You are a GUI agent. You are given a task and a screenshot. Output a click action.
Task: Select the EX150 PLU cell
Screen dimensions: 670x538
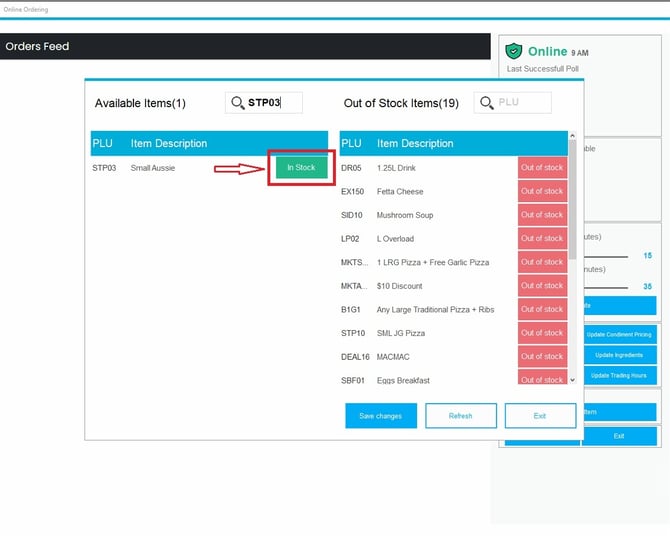click(353, 191)
